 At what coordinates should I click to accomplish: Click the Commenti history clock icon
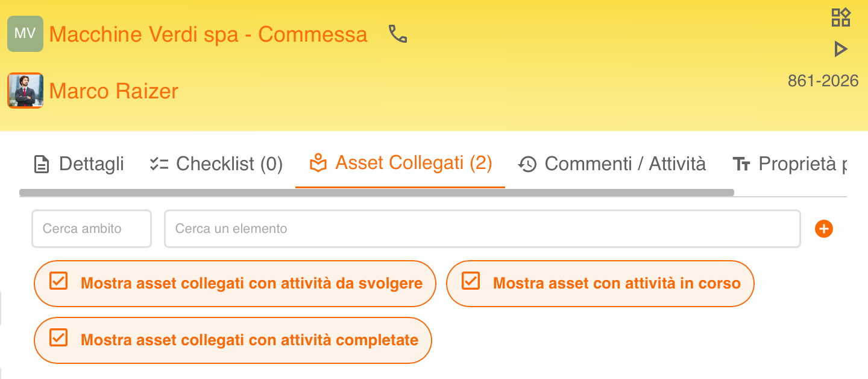coord(527,164)
